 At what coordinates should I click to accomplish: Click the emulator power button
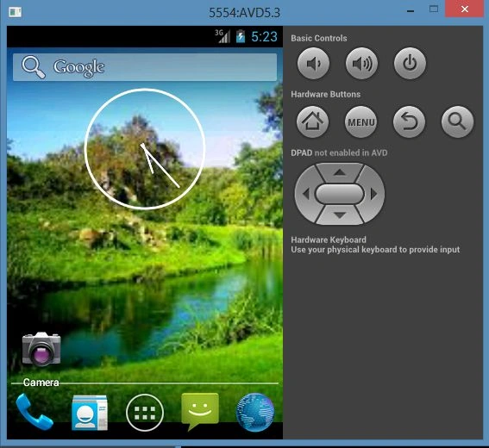point(411,63)
